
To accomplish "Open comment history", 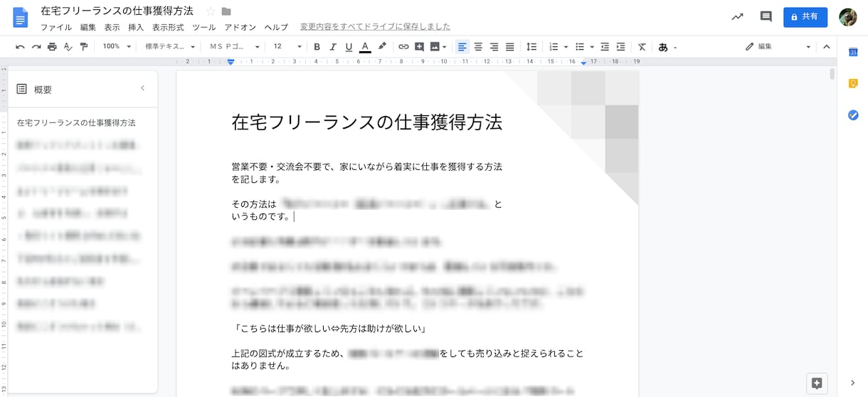I will pos(766,16).
